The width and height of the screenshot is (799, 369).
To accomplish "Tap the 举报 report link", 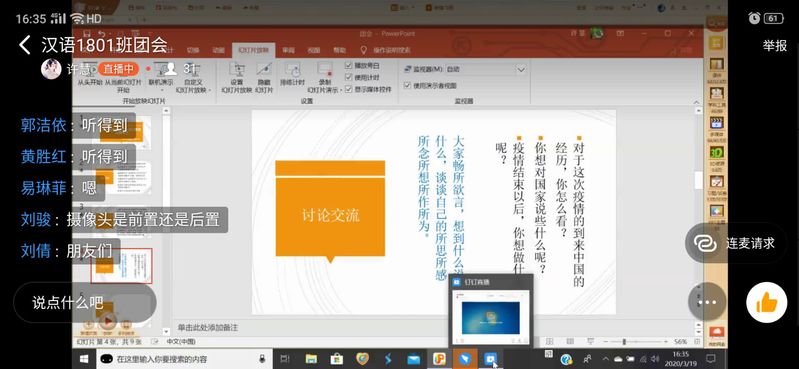I will (x=775, y=45).
